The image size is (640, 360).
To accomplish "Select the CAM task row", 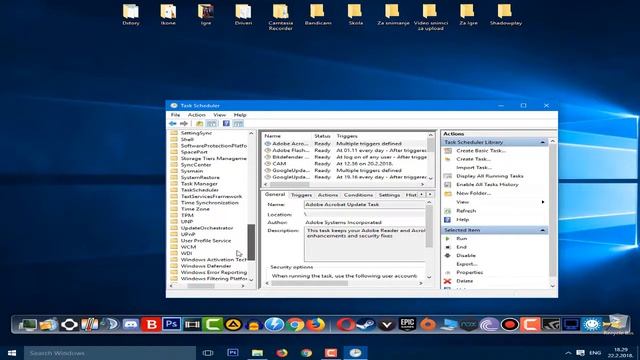I will click(345, 164).
